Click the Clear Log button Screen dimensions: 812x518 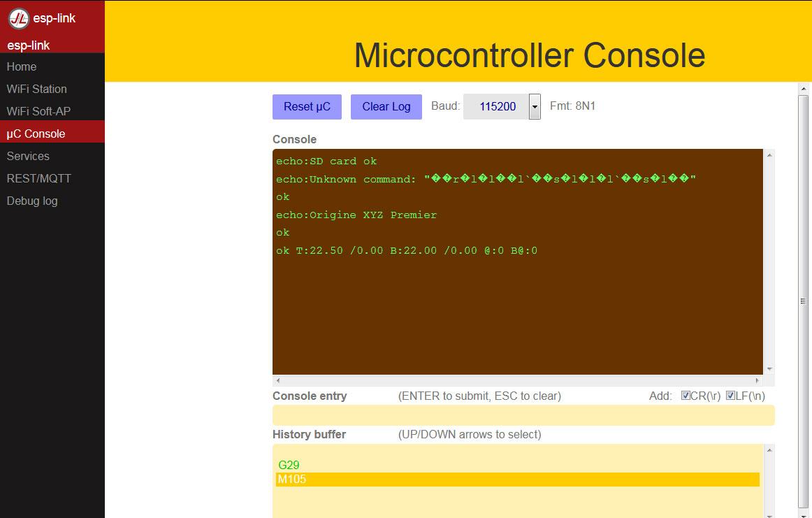[x=386, y=107]
